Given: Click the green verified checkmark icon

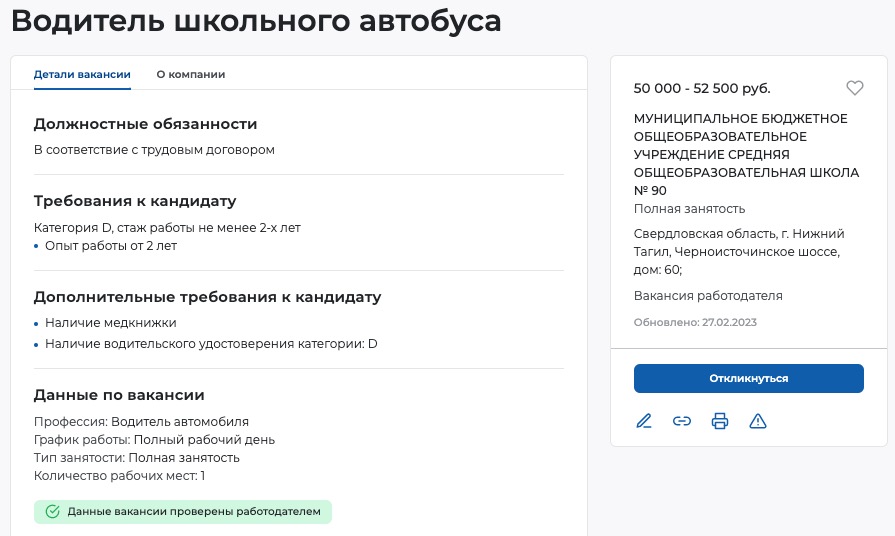Looking at the screenshot, I should (53, 512).
